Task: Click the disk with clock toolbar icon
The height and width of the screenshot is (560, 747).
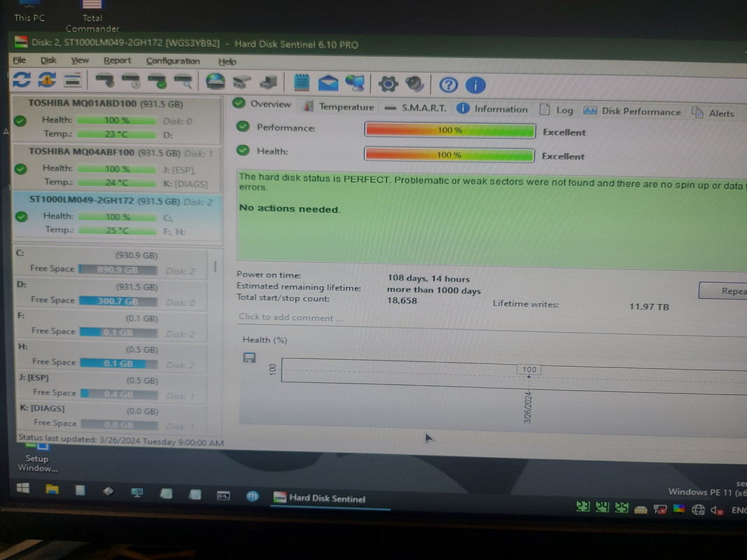Action: click(131, 81)
